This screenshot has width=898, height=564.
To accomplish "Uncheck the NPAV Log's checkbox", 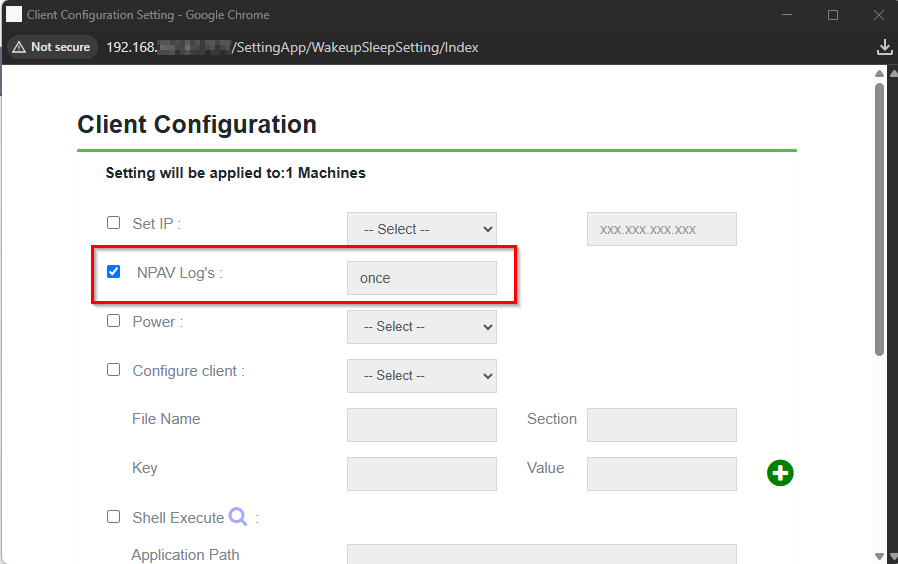I will [x=113, y=271].
